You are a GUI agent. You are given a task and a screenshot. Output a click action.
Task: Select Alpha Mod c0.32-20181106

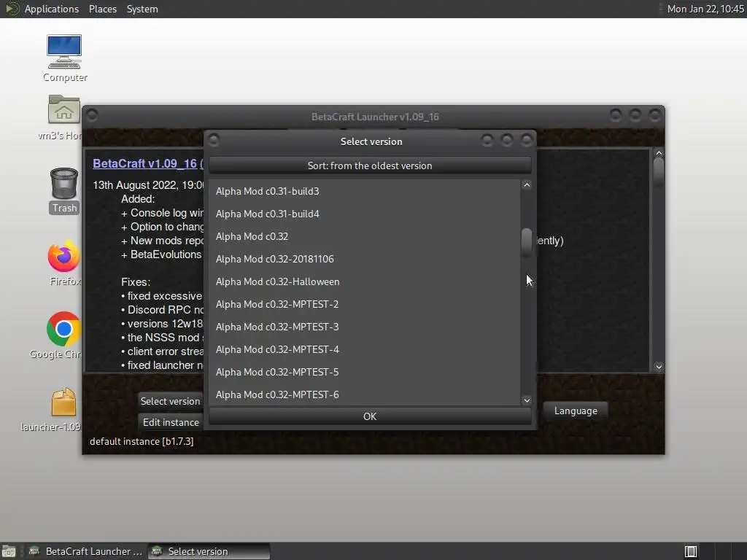coord(365,259)
